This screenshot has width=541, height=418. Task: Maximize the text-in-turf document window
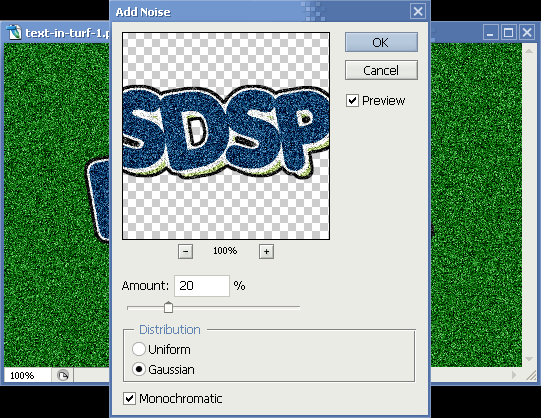509,33
